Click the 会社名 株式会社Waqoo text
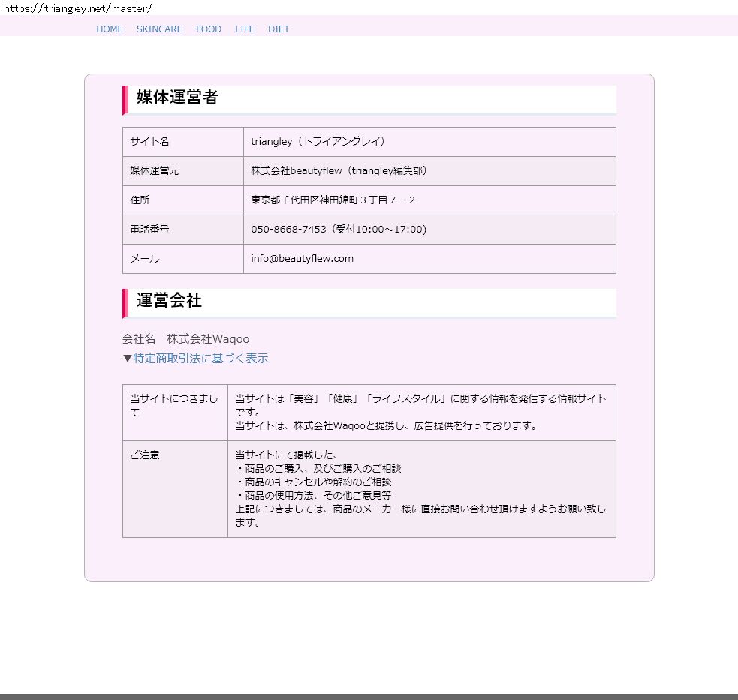 pyautogui.click(x=185, y=339)
